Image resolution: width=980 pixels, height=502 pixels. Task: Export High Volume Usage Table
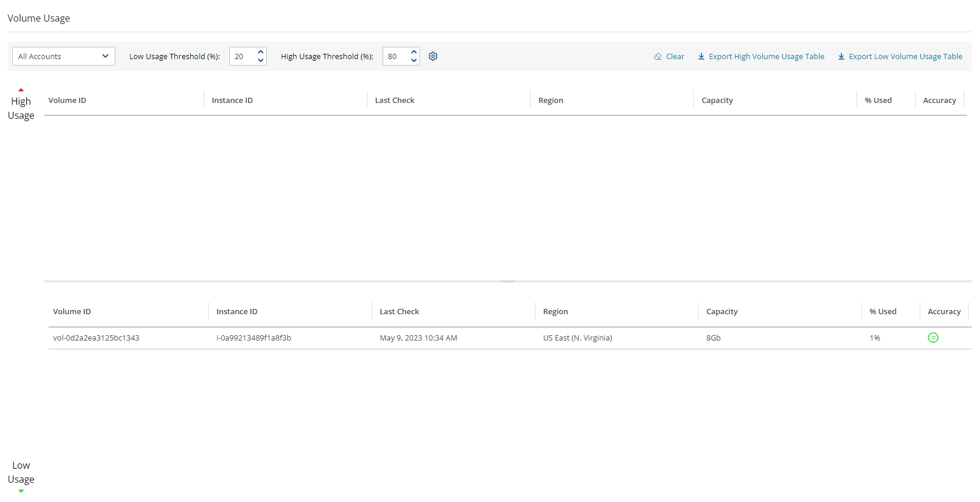click(761, 57)
